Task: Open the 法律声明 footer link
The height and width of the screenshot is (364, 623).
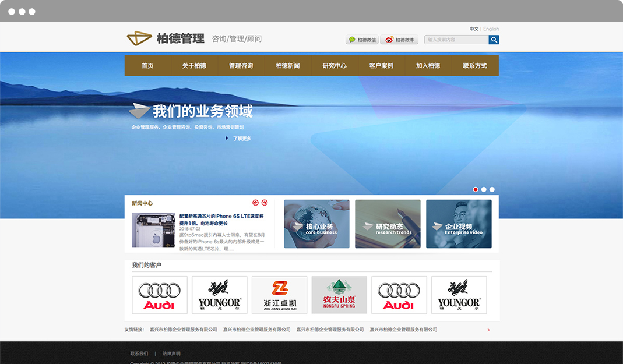Action: coord(171,354)
